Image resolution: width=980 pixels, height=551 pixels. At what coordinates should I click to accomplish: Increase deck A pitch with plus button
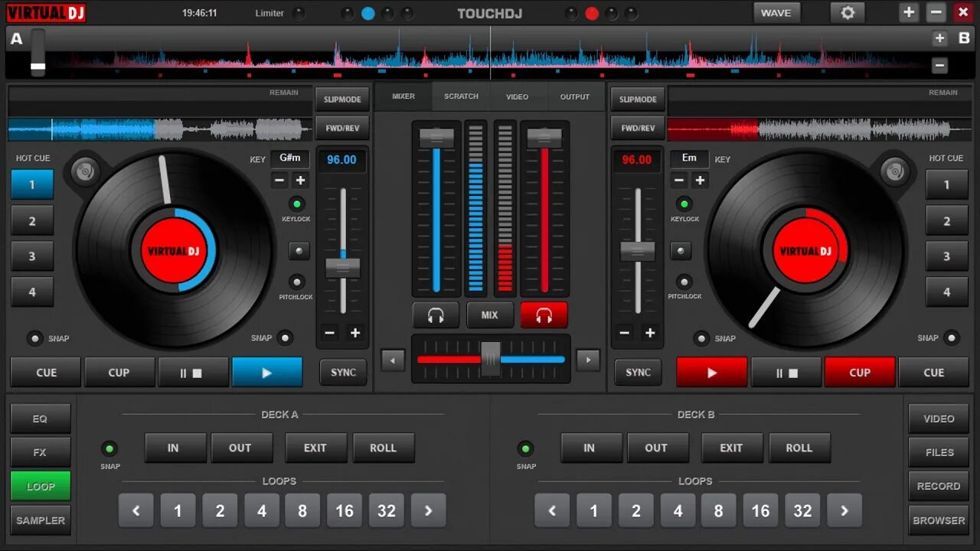click(x=355, y=333)
